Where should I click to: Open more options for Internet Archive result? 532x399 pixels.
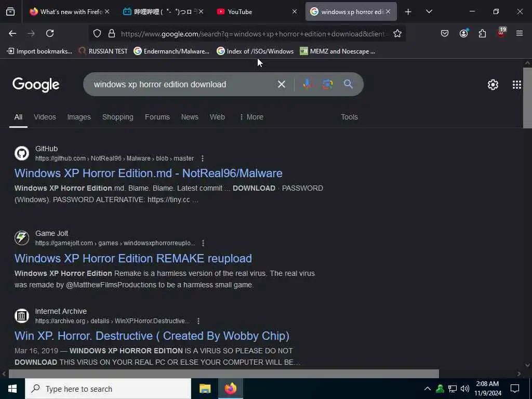[198, 321]
